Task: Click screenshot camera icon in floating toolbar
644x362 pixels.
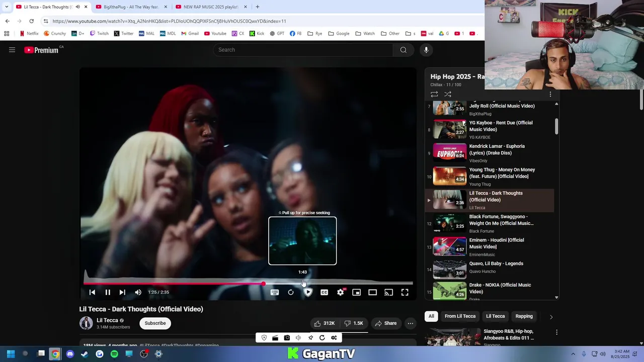Action: pyautogui.click(x=287, y=338)
